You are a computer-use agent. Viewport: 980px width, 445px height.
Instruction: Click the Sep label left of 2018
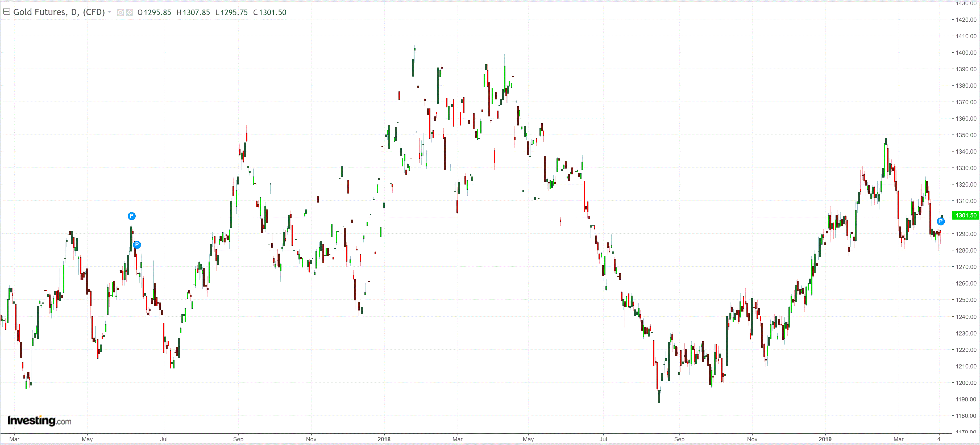pos(238,439)
